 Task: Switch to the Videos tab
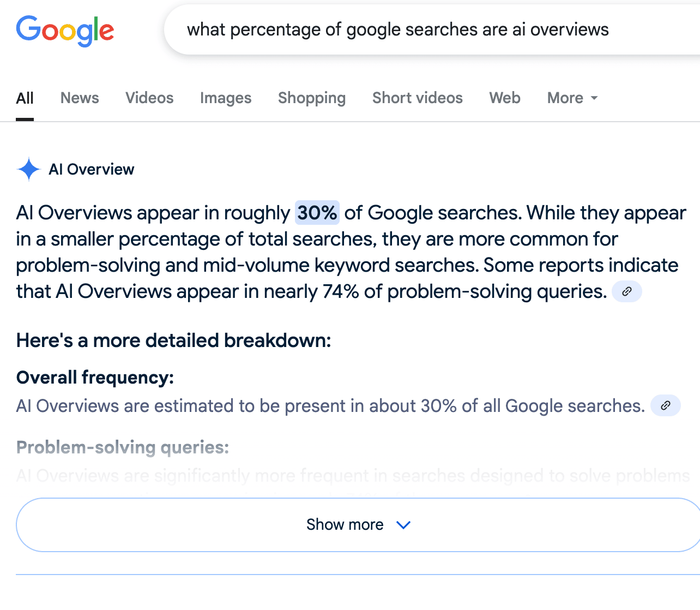(x=149, y=98)
